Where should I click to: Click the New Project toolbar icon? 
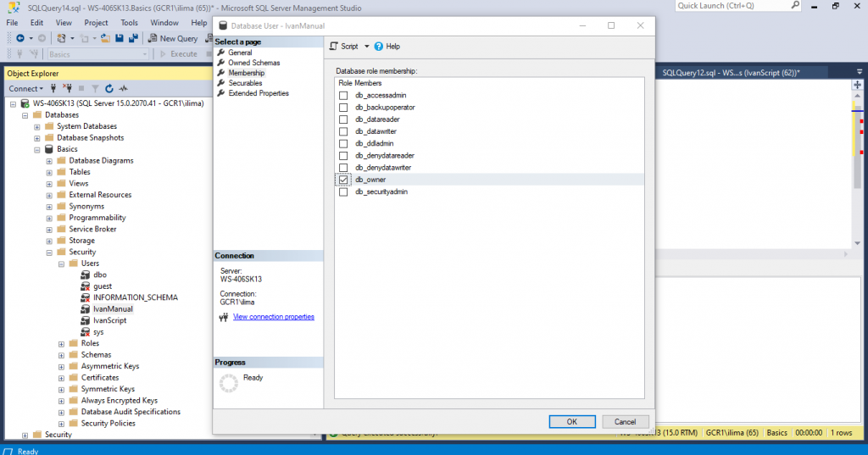pyautogui.click(x=61, y=38)
